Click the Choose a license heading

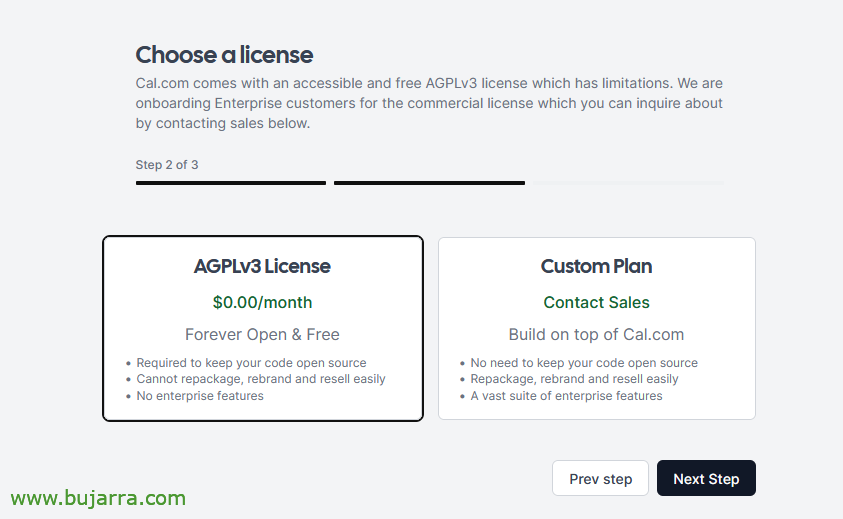pyautogui.click(x=224, y=55)
